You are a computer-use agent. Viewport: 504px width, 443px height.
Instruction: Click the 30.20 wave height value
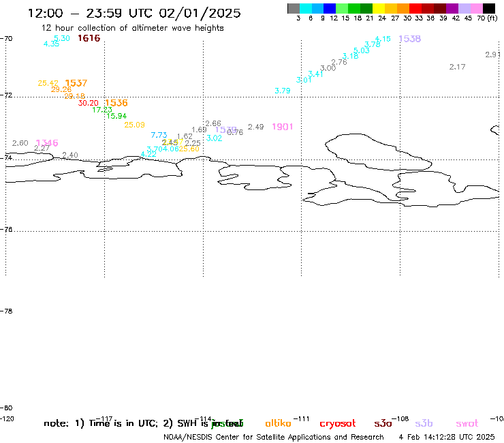[88, 103]
